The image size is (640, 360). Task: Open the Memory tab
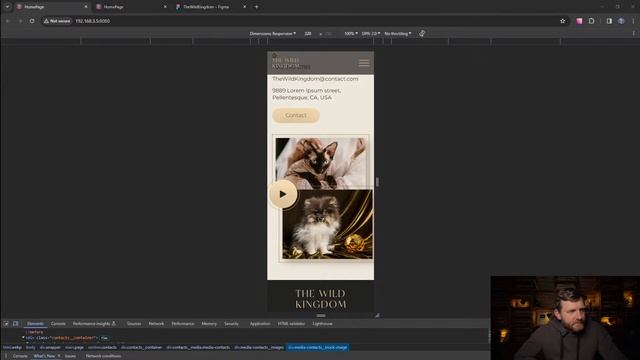pos(209,324)
